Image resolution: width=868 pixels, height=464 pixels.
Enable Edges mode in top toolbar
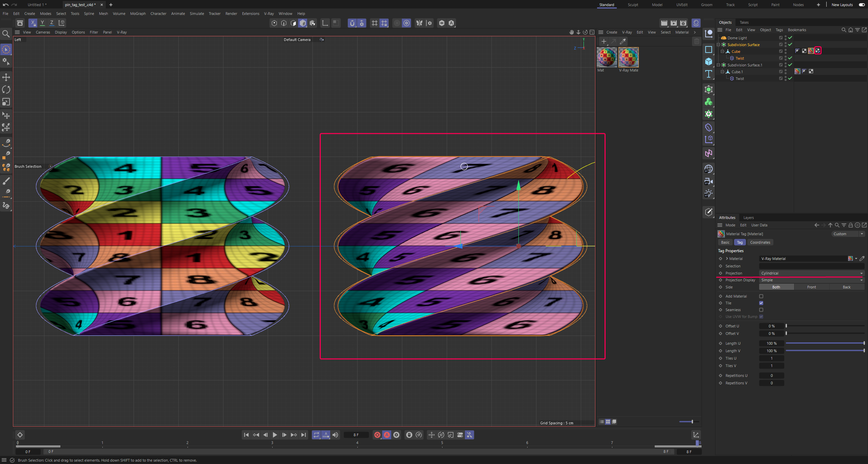[284, 23]
